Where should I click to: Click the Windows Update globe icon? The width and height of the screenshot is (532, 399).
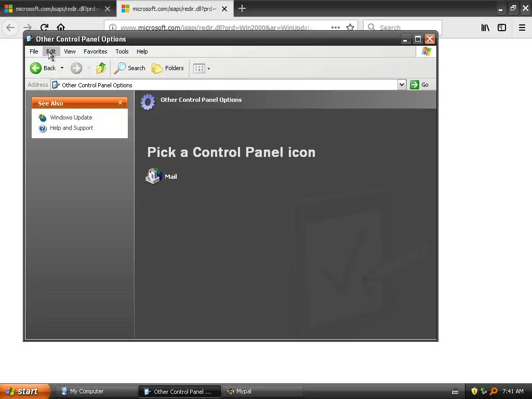tap(43, 118)
